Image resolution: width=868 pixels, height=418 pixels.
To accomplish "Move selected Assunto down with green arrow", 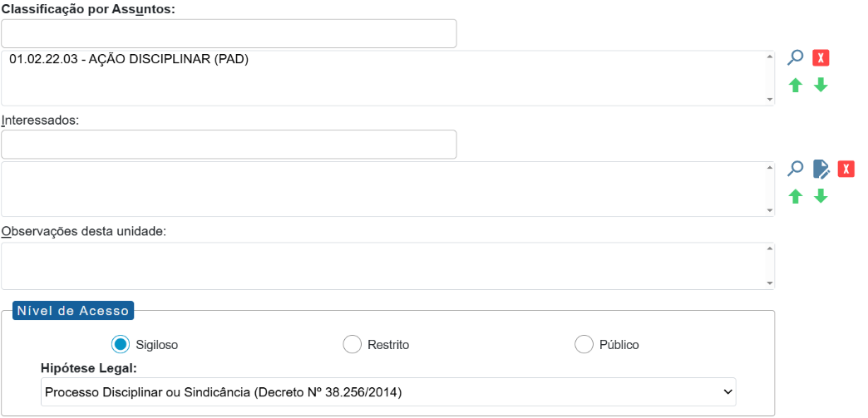I will click(821, 85).
